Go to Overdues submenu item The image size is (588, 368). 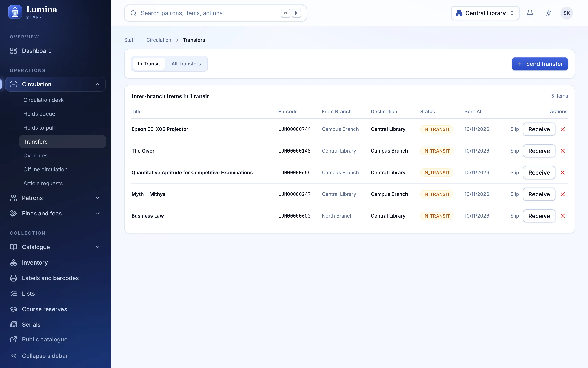click(x=62, y=156)
